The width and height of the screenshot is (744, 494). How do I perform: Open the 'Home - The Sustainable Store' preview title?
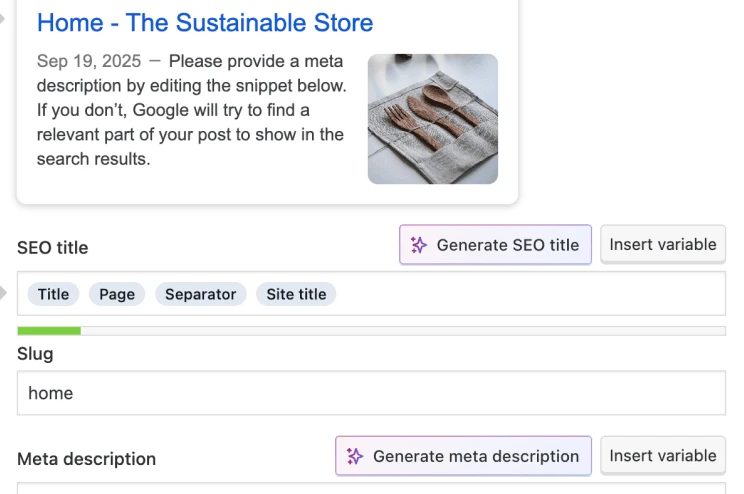pyautogui.click(x=205, y=22)
